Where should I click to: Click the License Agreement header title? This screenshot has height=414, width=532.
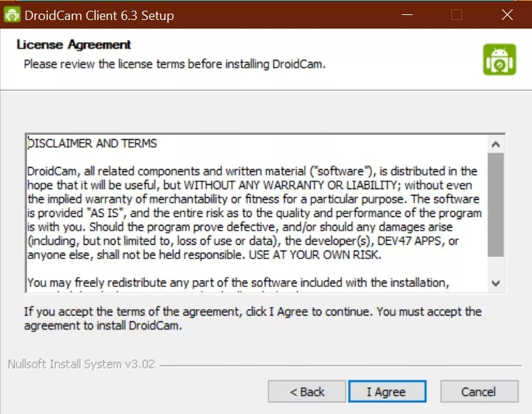pyautogui.click(x=74, y=45)
